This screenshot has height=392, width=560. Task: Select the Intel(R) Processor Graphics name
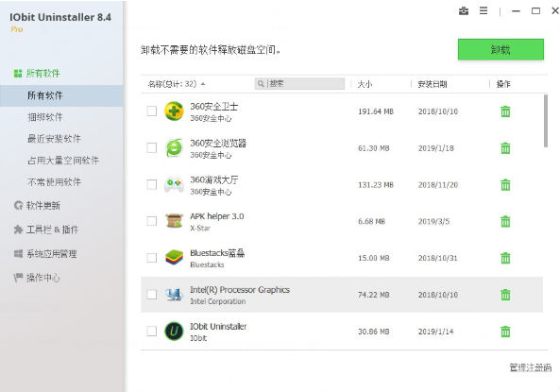click(240, 290)
